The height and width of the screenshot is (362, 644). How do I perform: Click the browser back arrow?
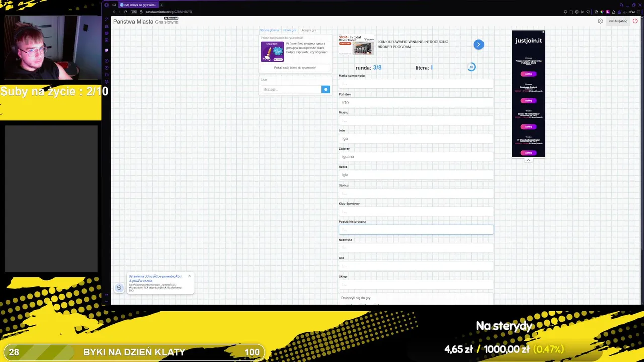(x=114, y=12)
